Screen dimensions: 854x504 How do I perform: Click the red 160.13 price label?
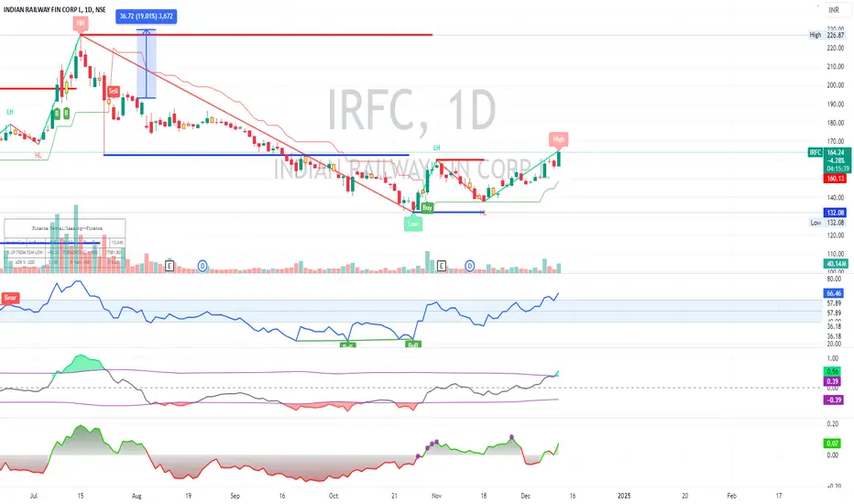pyautogui.click(x=836, y=179)
